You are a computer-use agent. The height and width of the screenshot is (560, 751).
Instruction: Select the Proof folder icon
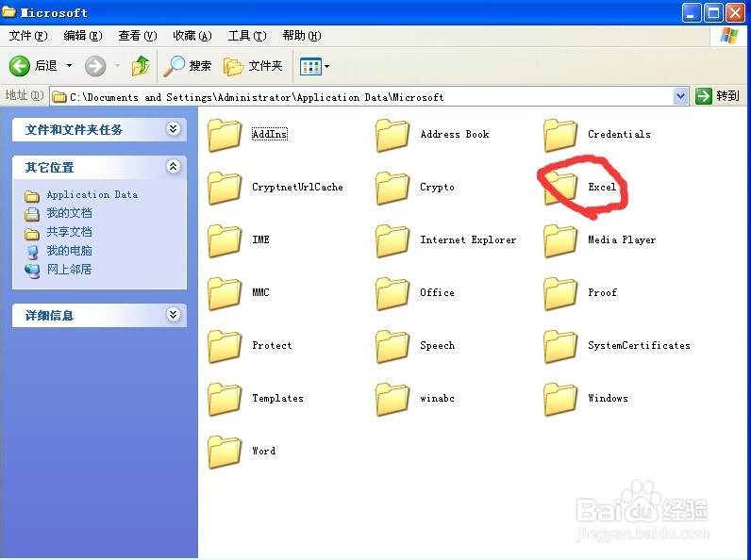coord(560,293)
